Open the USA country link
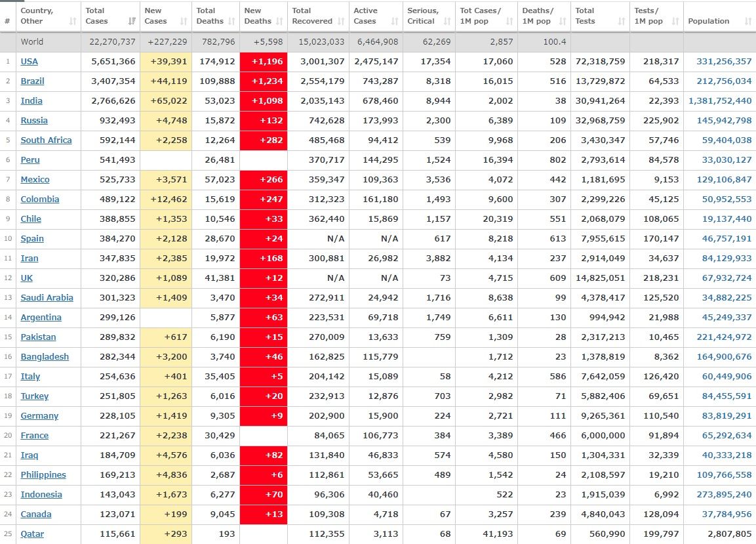The height and width of the screenshot is (544, 756). coord(29,62)
